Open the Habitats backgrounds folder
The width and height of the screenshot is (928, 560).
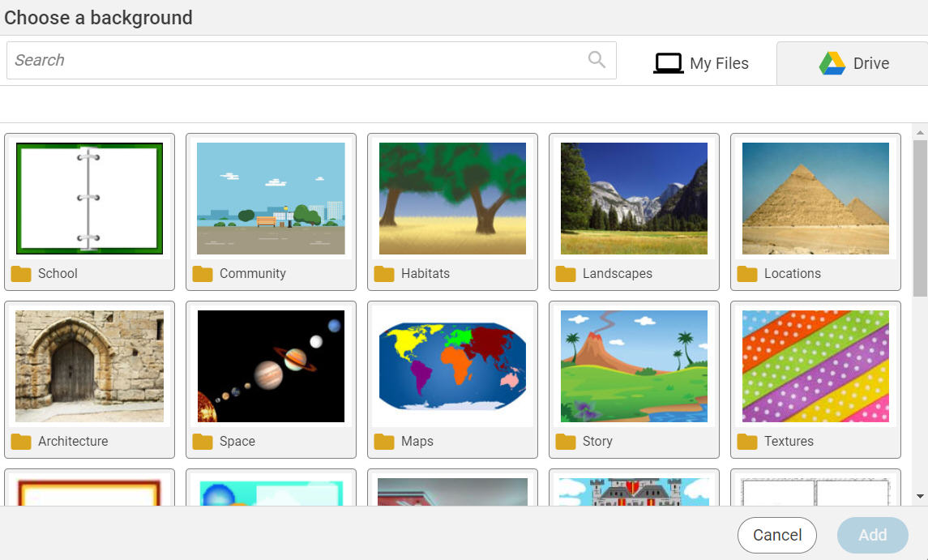click(452, 199)
